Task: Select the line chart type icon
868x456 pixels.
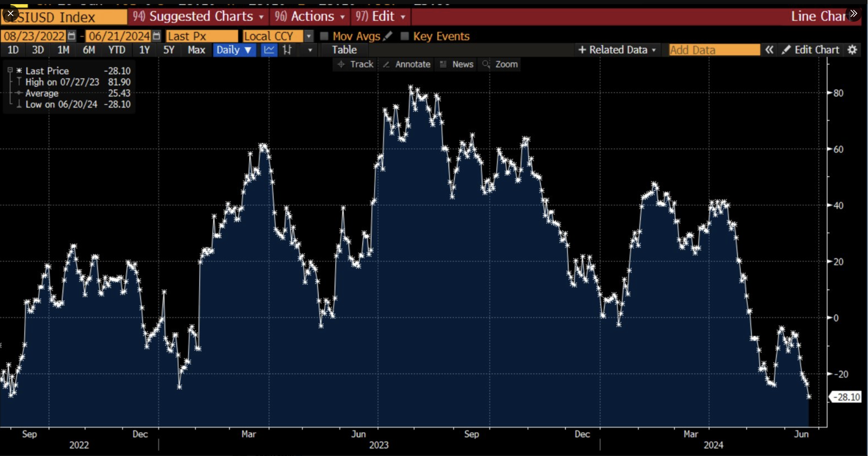Action: (x=269, y=50)
